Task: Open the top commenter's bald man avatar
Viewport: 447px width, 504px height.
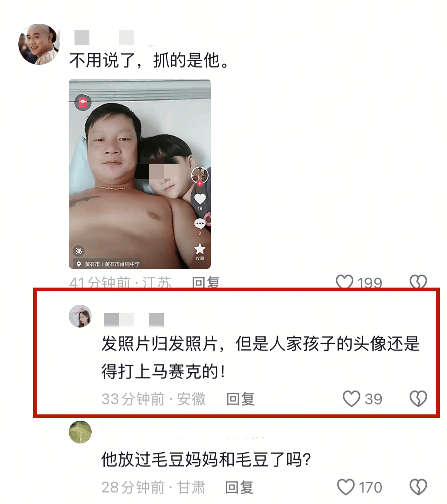Action: pos(39,44)
